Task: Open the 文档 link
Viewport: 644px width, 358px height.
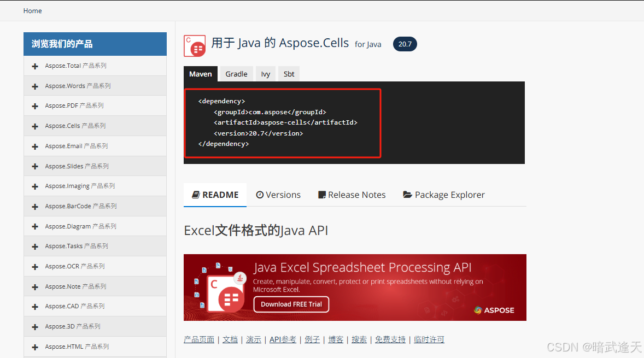Action: 230,339
